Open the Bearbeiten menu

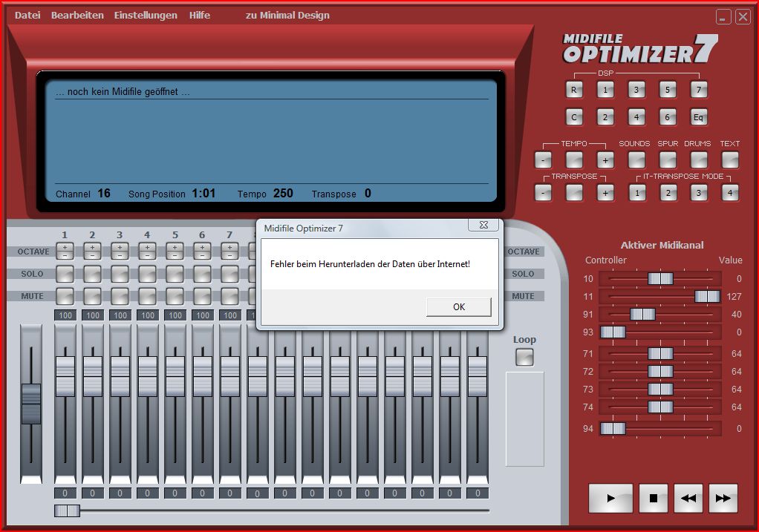click(x=77, y=15)
